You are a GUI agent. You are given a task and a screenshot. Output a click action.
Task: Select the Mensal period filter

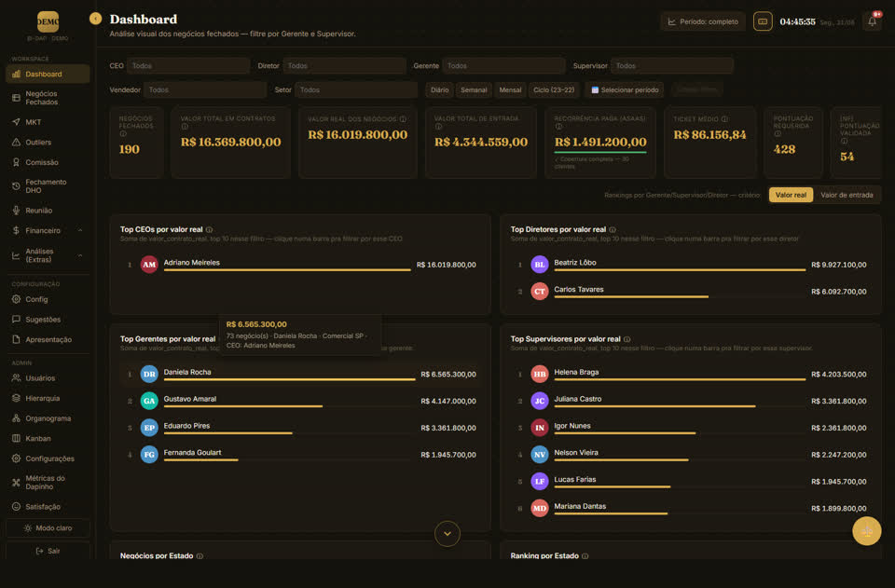510,90
